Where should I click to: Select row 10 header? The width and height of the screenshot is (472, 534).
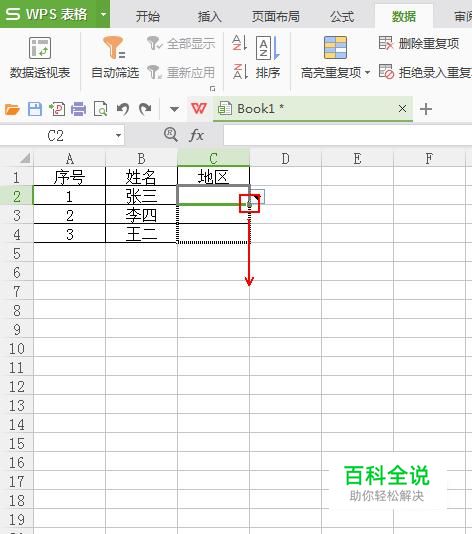16,348
